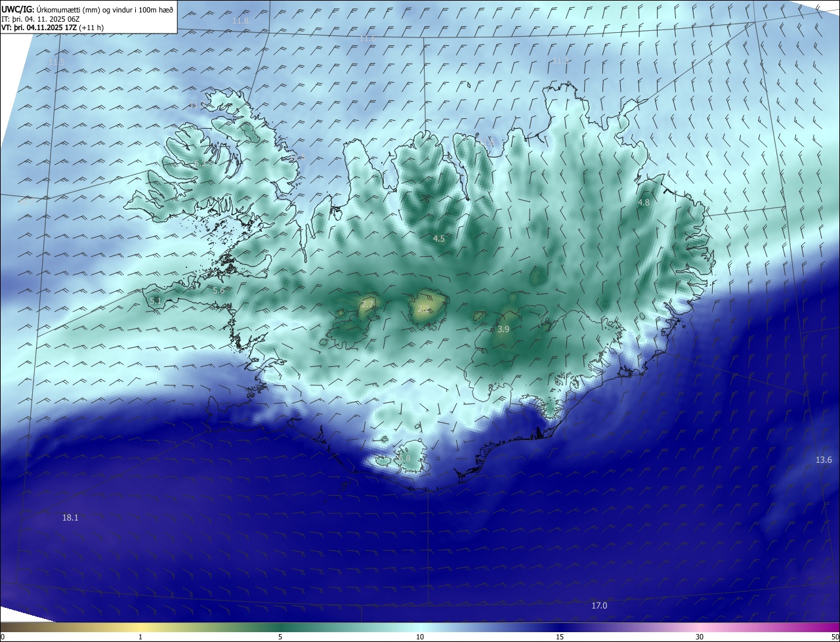Click the 5.1 value label
This screenshot has width=840, height=642.
(156, 301)
